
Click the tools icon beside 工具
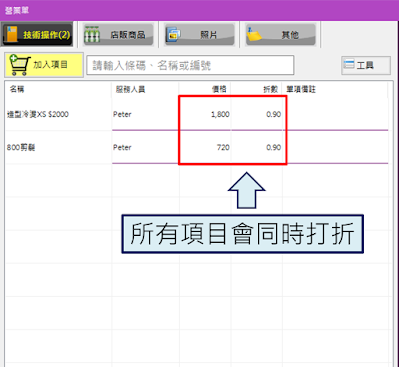click(x=349, y=64)
